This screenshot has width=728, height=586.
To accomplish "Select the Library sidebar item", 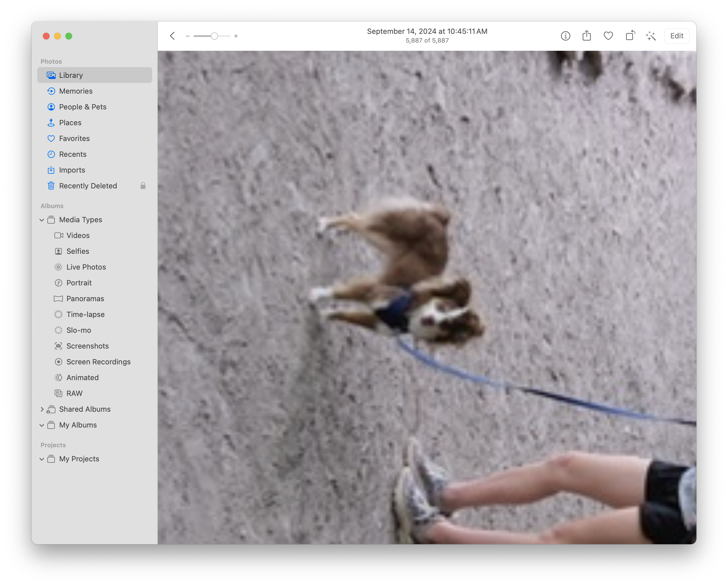I will pos(96,75).
